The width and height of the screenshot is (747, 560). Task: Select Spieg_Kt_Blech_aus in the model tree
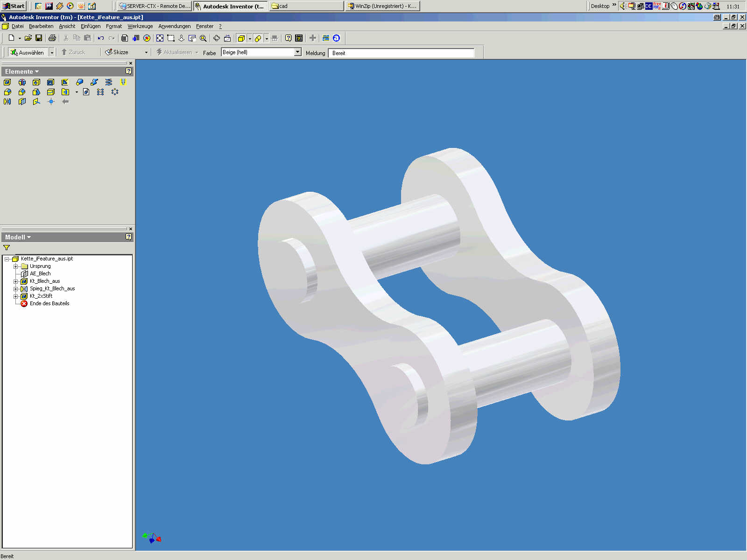point(52,289)
